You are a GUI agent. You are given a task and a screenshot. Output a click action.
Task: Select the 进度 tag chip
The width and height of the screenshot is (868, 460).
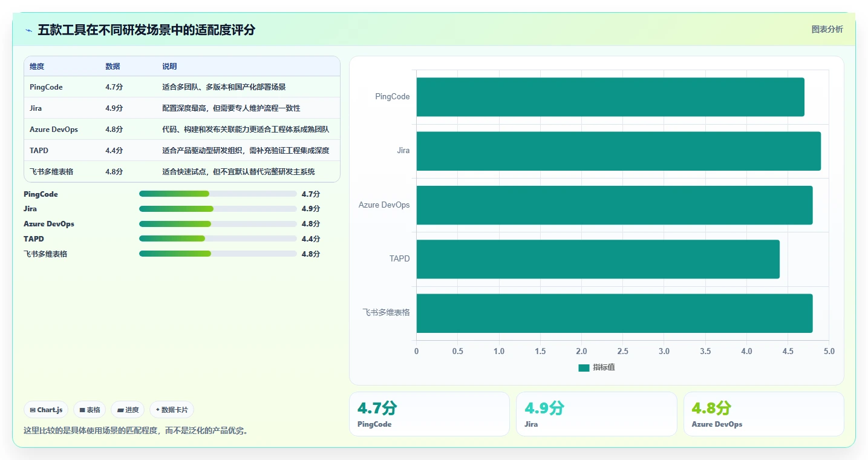click(128, 410)
